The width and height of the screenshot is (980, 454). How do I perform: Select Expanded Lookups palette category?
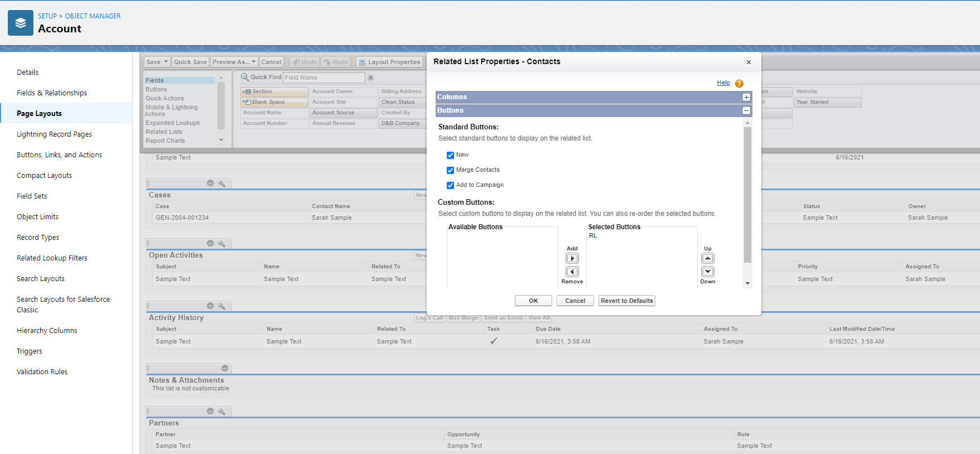point(172,123)
